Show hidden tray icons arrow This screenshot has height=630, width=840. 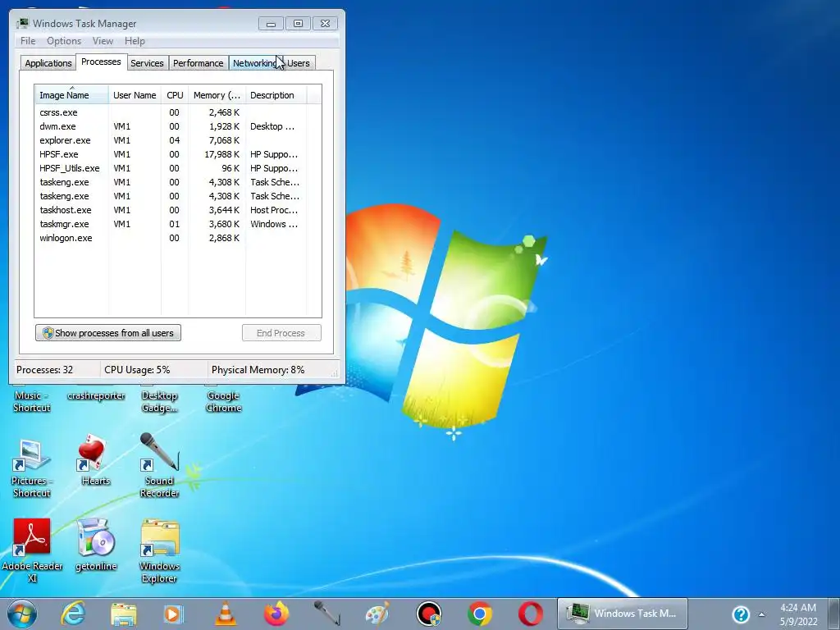click(762, 614)
